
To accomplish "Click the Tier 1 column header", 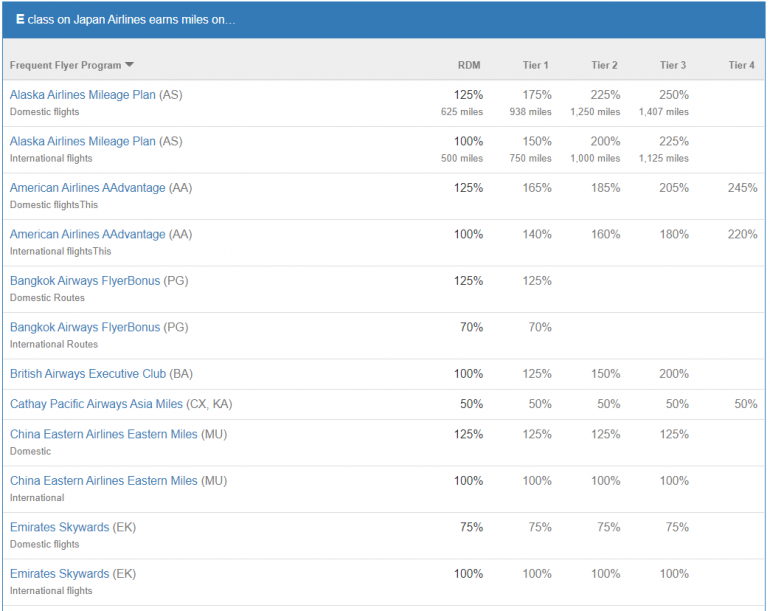I will [x=535, y=66].
